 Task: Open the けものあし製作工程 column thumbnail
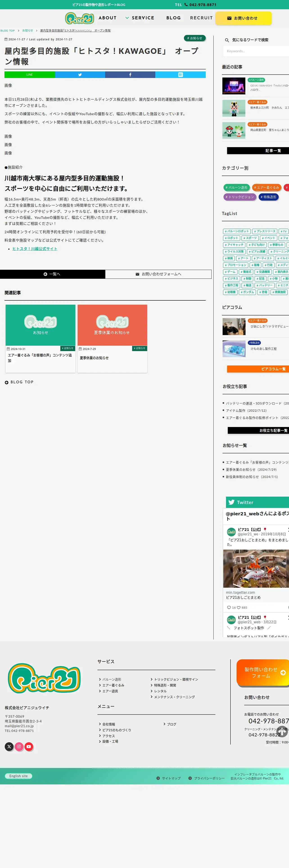[234, 348]
